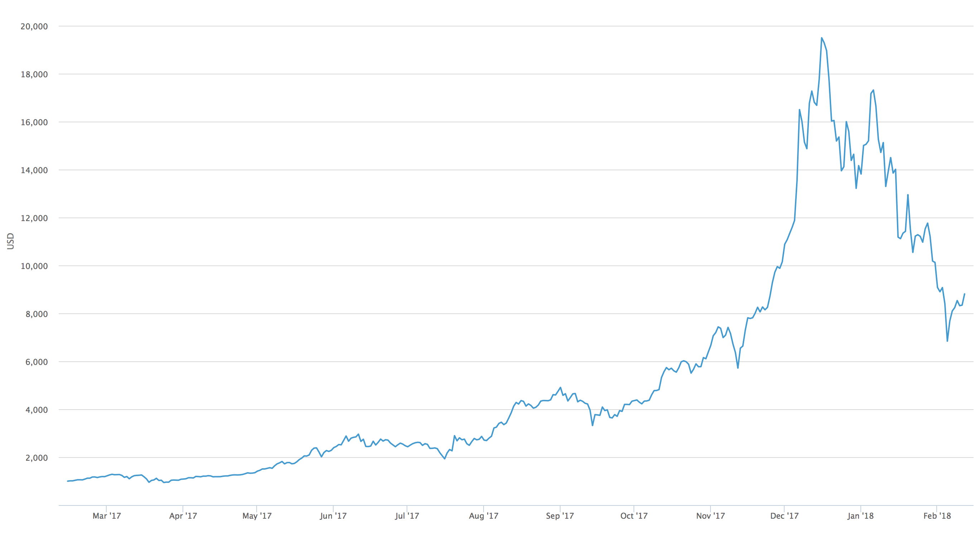Click the Oct '17 x-axis label
Image resolution: width=980 pixels, height=533 pixels.
tap(634, 515)
